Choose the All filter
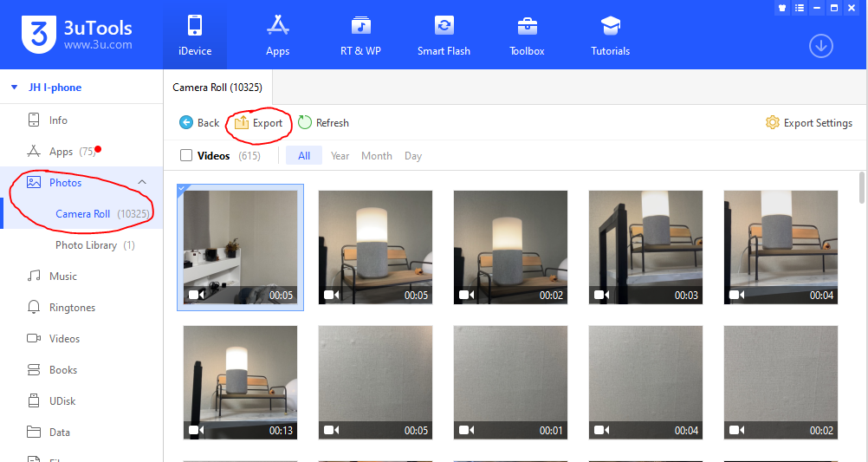 click(304, 156)
